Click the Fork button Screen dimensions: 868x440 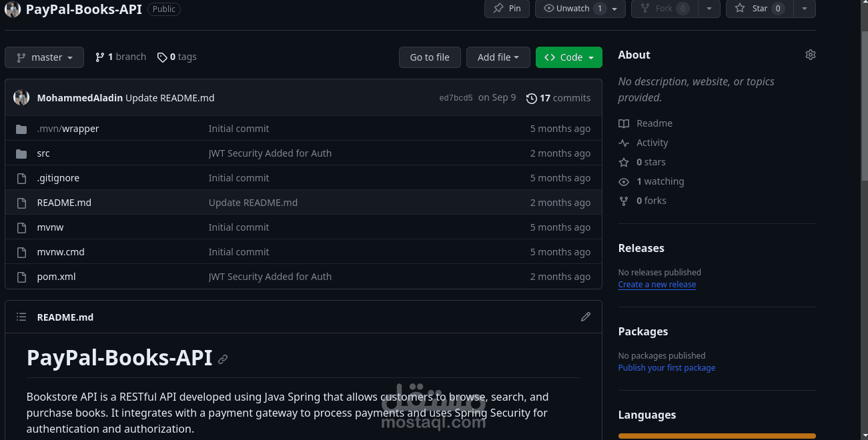[x=665, y=9]
